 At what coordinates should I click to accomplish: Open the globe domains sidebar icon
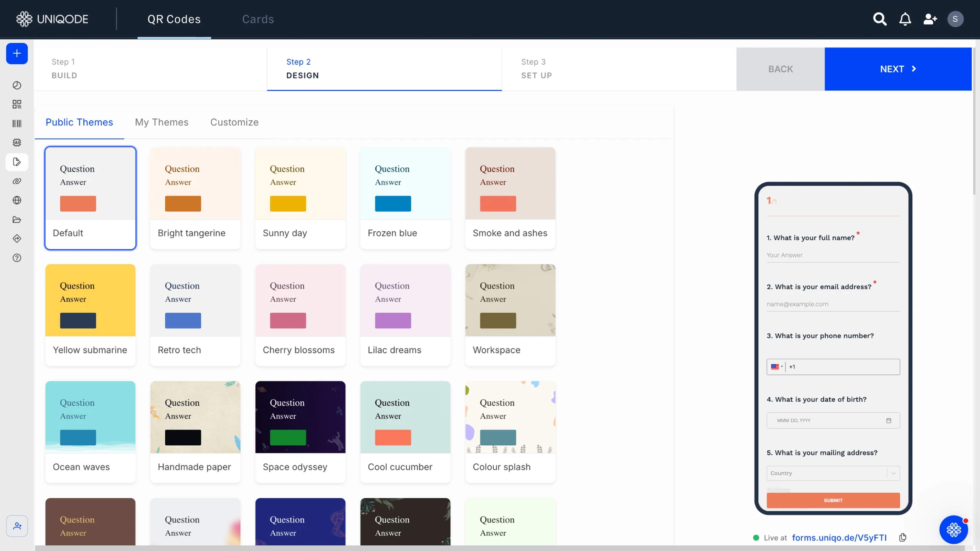tap(17, 201)
